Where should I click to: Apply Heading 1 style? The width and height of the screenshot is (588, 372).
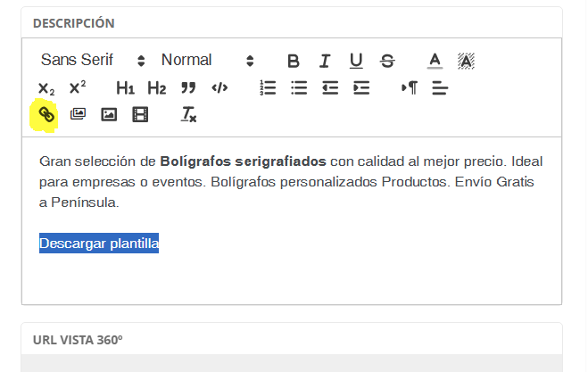pos(126,87)
